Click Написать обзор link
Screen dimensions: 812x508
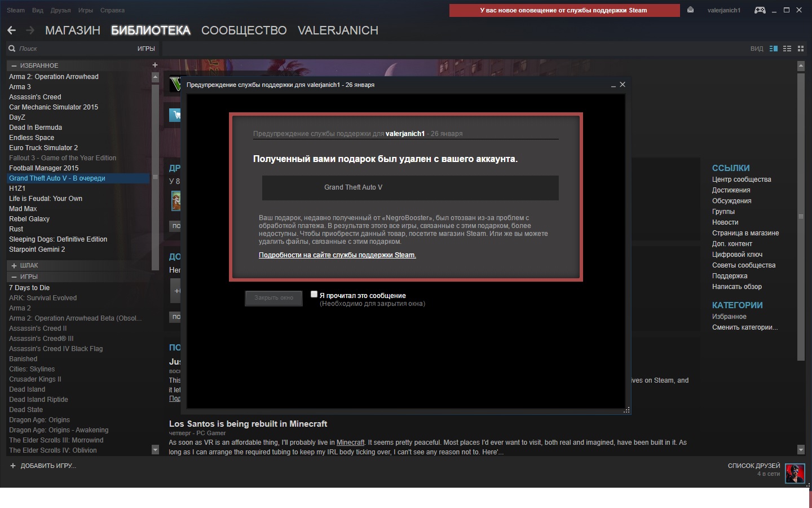point(737,287)
